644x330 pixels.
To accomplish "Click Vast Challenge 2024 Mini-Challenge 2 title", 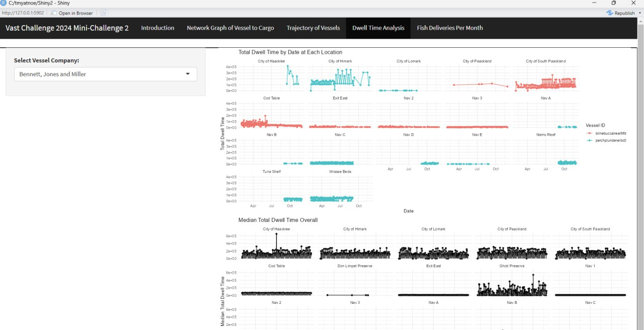I will [x=67, y=28].
